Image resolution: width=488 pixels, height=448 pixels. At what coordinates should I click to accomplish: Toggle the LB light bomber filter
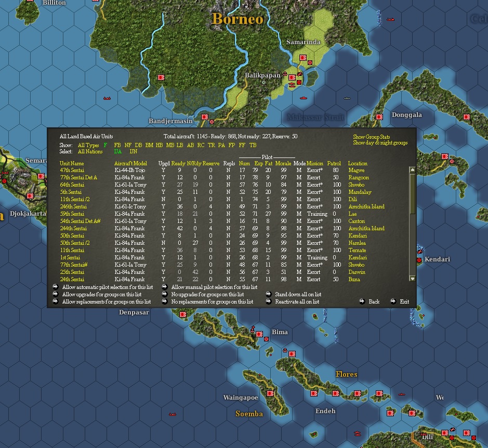point(180,145)
